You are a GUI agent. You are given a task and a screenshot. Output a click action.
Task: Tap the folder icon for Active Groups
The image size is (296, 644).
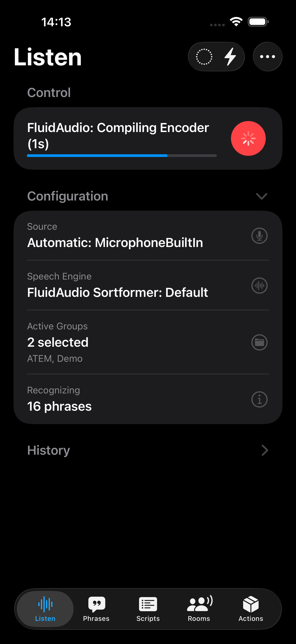(x=259, y=342)
